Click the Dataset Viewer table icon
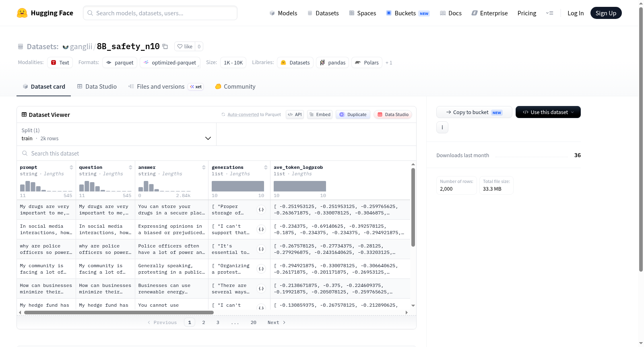This screenshot has width=644, height=347. pyautogui.click(x=24, y=114)
